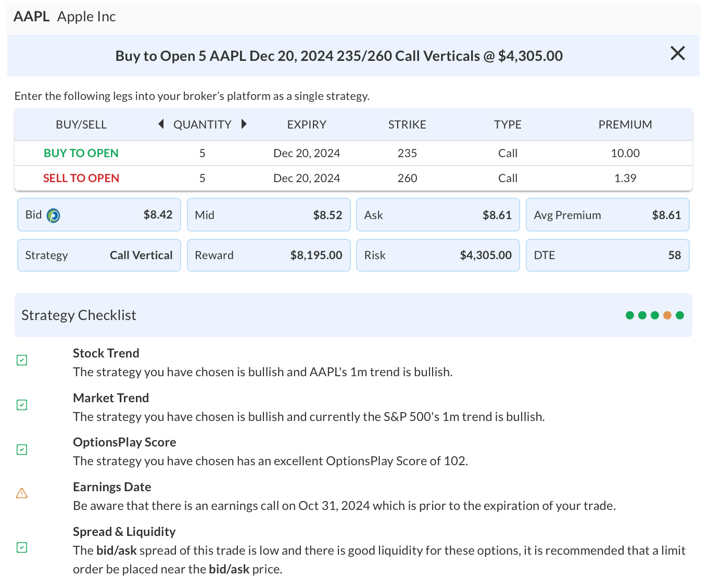Click the STRIKE column header
The width and height of the screenshot is (708, 588).
(407, 124)
